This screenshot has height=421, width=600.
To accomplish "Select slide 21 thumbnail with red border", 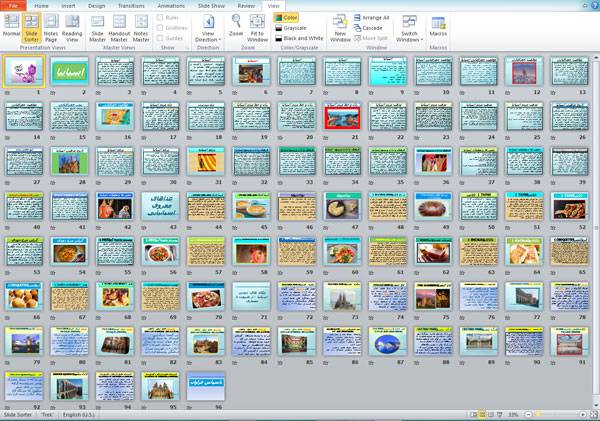I will 342,116.
